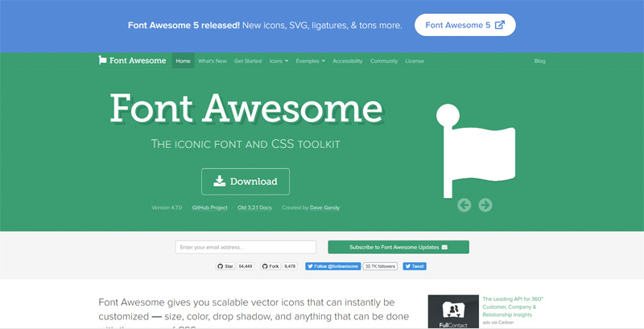Open the ads via Carbon link

pos(497,323)
